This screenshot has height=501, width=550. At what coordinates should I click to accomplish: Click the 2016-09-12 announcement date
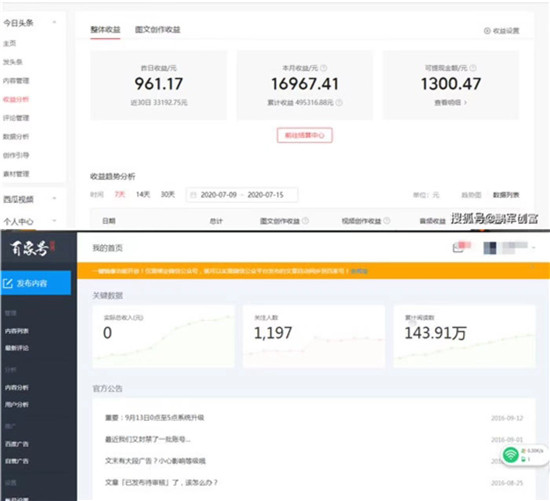[507, 418]
